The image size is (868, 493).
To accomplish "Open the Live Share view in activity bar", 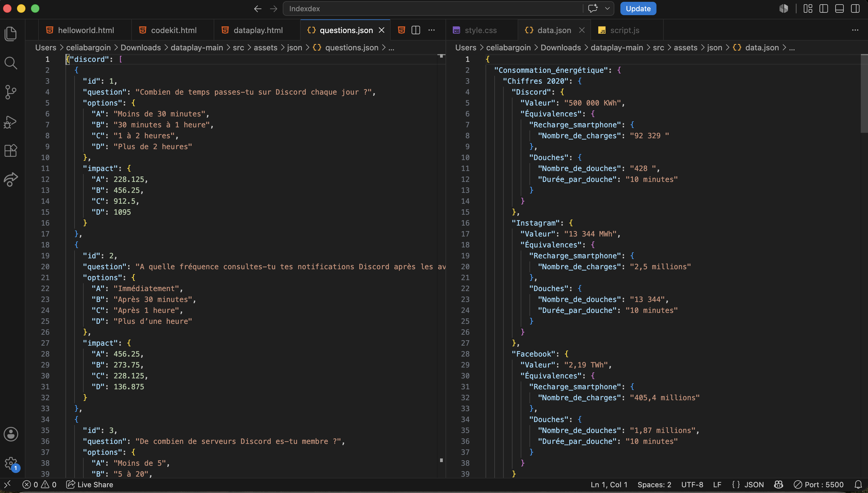I will tap(11, 180).
